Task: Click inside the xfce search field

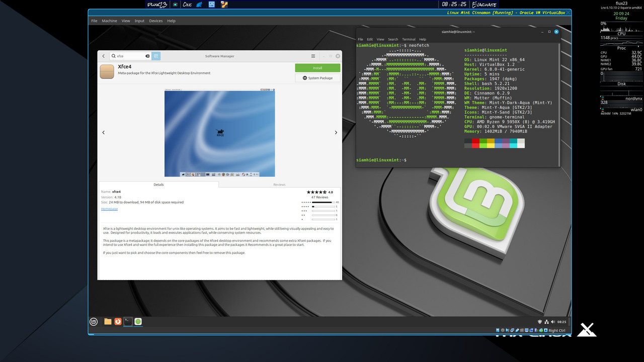Action: coord(130,56)
